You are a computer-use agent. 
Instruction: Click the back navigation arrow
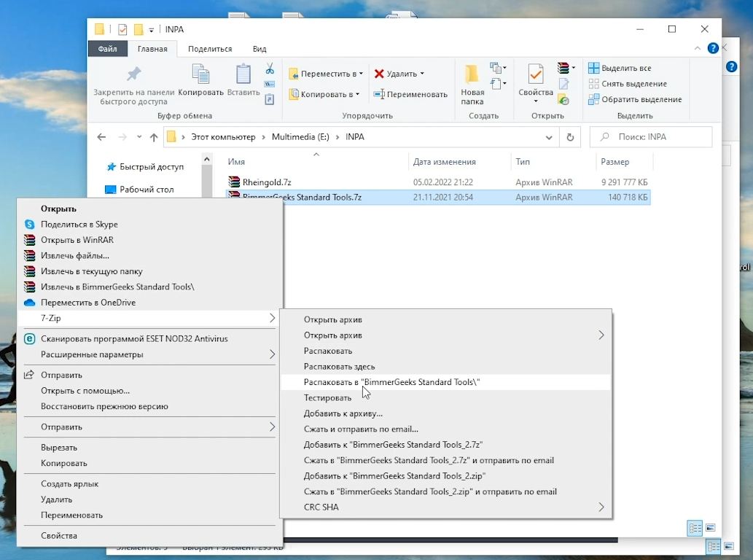(x=101, y=137)
